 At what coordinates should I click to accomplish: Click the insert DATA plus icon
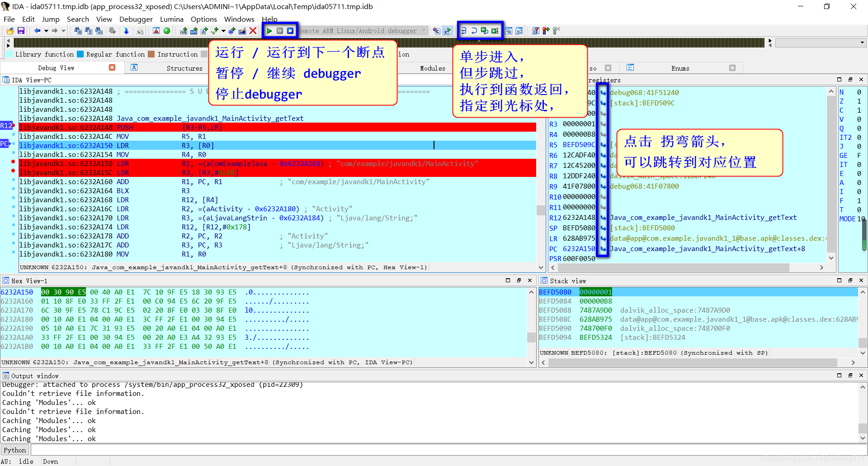(x=194, y=31)
